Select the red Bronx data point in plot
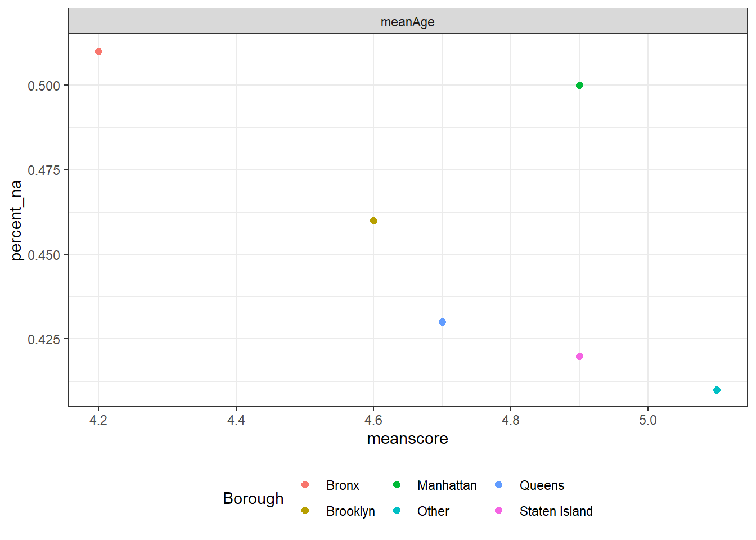The image size is (756, 540). point(98,52)
